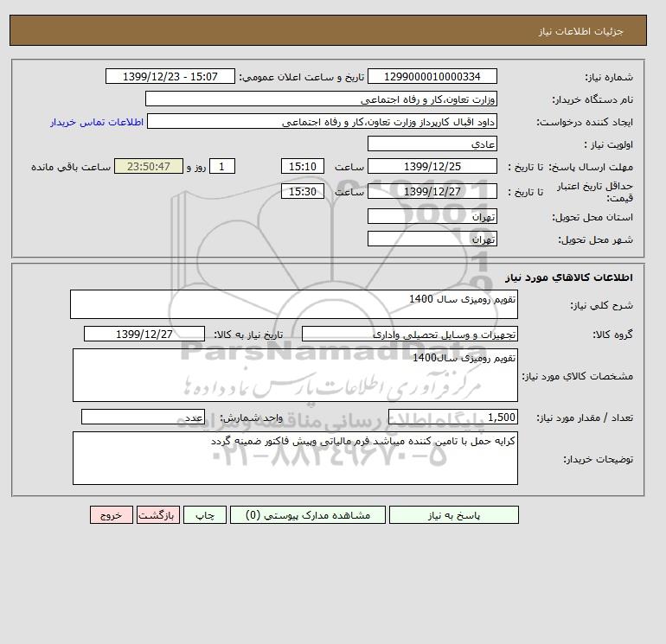Click the گروه کالا label

coord(613,335)
